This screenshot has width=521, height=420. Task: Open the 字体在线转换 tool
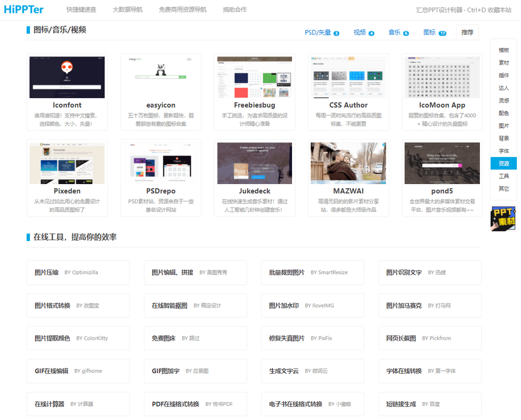pos(430,371)
